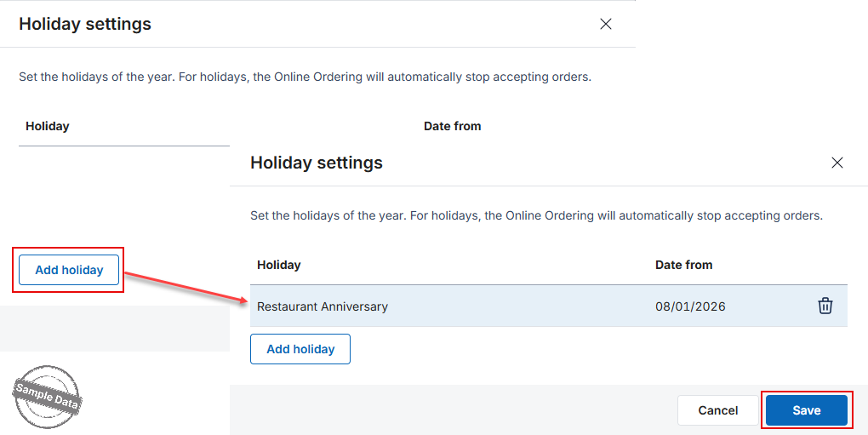Select the Restaurant Anniversary holiday name field
Screen dimensions: 868x435
323,306
